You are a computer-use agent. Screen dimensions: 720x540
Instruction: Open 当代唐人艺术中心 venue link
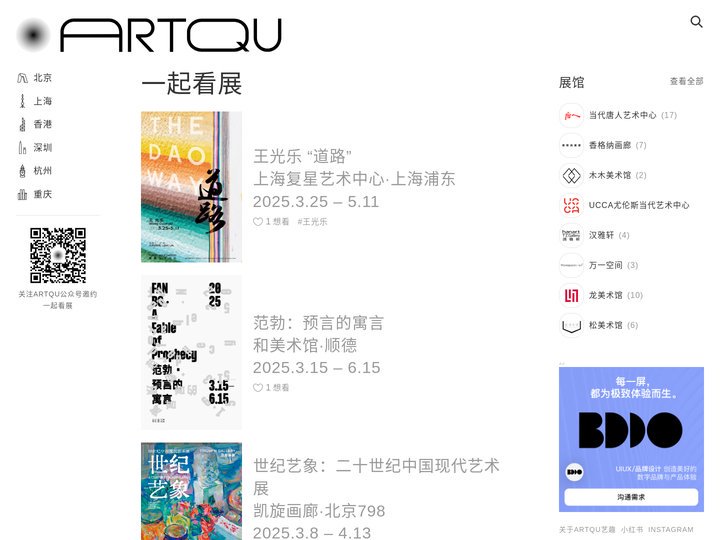tap(622, 115)
